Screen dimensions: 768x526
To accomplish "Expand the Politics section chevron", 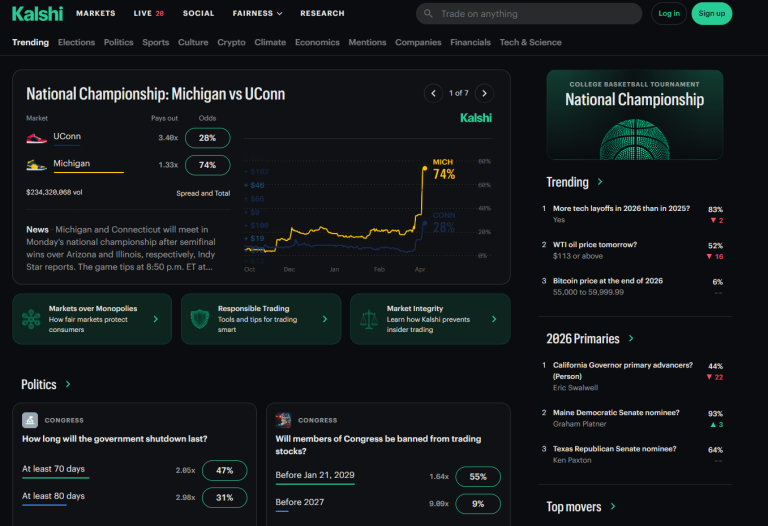I will pos(68,384).
